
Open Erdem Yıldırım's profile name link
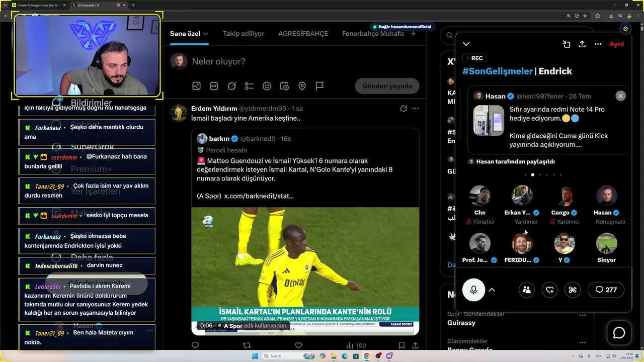tap(214, 109)
